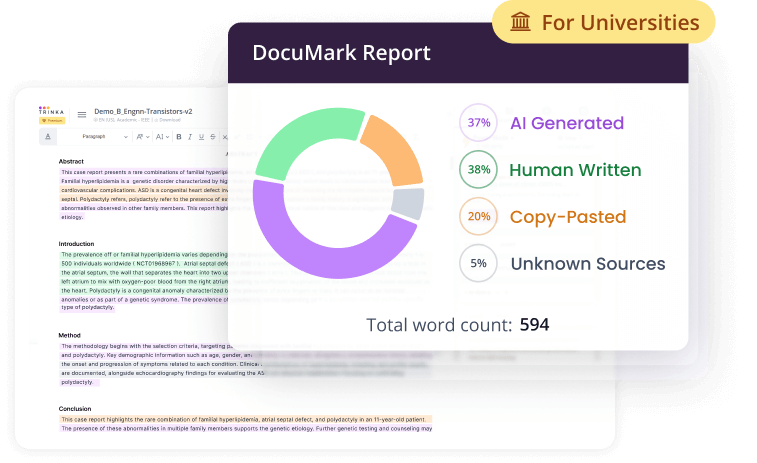Click the 5% Unknown Sources circle
Viewport: 757px width, 463px height.
(x=478, y=264)
